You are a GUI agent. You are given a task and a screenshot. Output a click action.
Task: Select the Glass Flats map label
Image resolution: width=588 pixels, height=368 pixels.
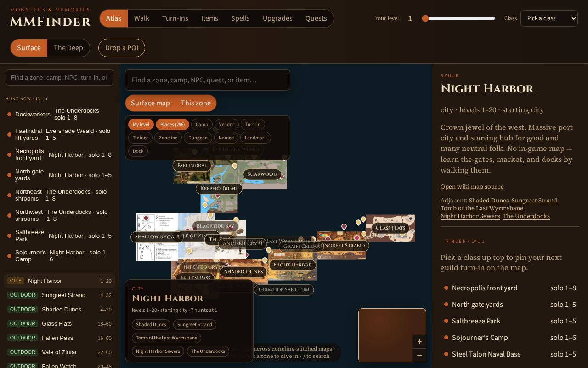[390, 228]
